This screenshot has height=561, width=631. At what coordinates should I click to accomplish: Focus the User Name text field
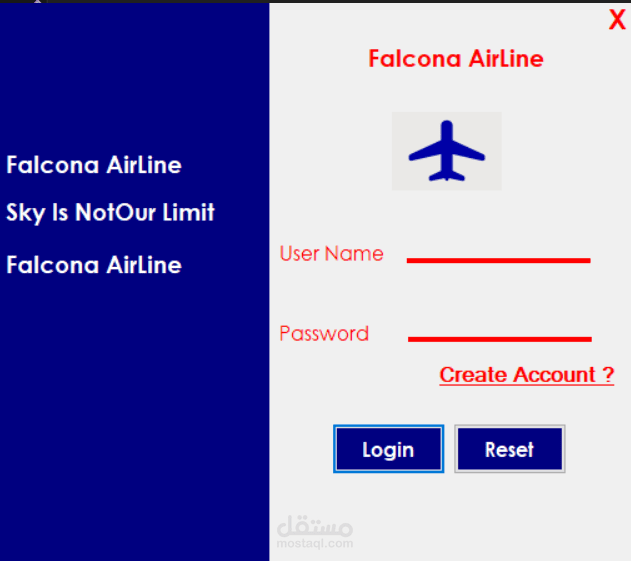(498, 250)
